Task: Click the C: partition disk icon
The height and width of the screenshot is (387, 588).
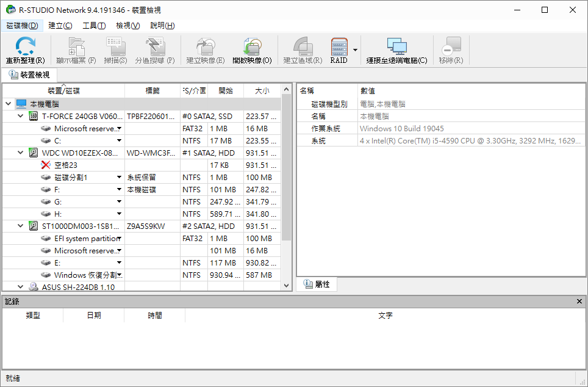Action: pos(46,141)
